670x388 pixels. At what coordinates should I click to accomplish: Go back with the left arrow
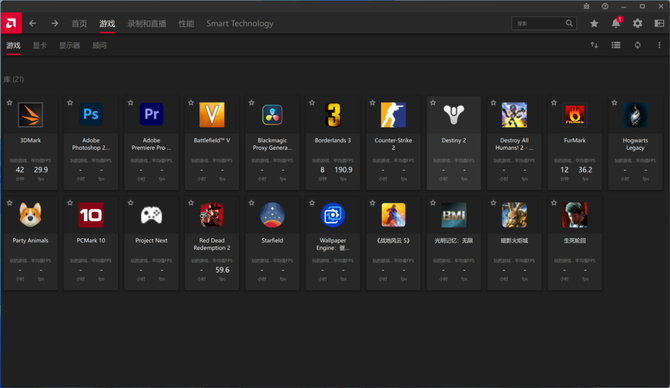(x=32, y=24)
